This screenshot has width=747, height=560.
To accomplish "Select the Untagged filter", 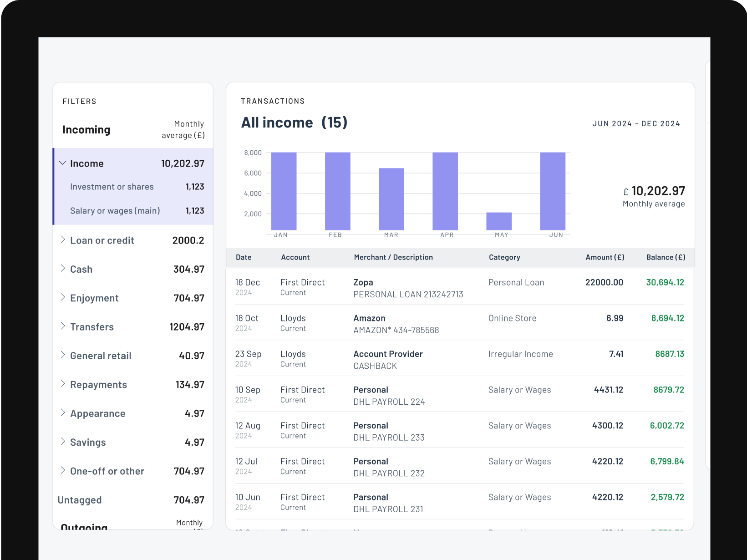I will pos(80,500).
